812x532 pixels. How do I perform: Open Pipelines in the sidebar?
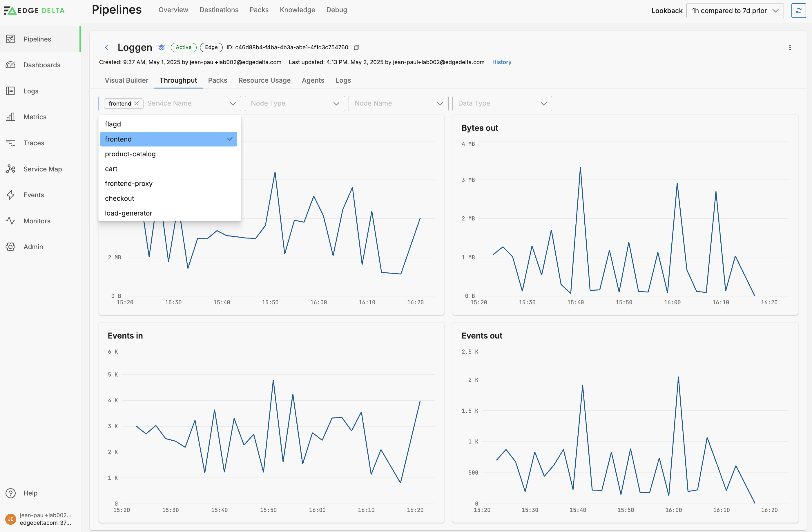tap(40, 39)
